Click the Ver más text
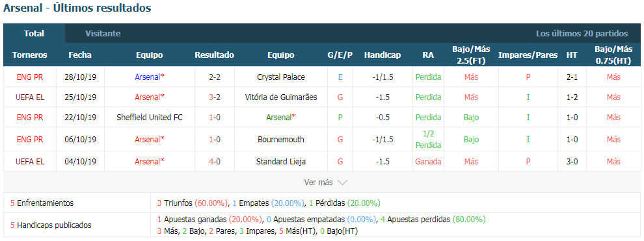 click(x=318, y=183)
